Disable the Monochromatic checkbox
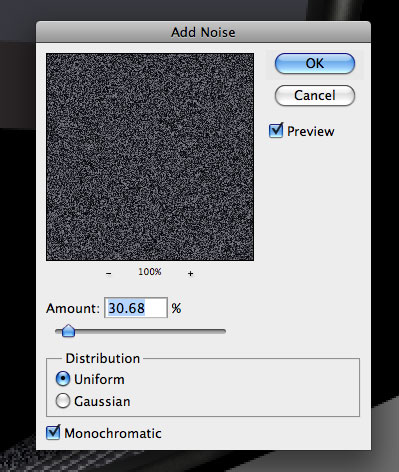This screenshot has height=472, width=399. pyautogui.click(x=53, y=433)
